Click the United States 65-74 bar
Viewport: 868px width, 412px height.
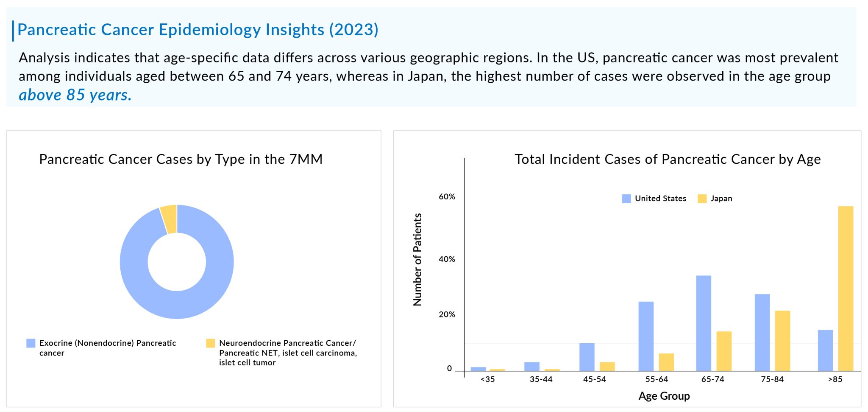tap(704, 323)
